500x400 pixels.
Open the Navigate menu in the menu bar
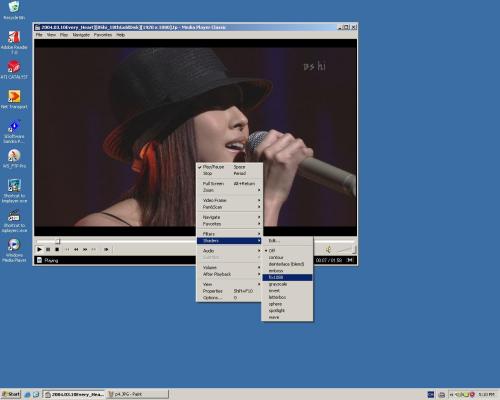81,35
